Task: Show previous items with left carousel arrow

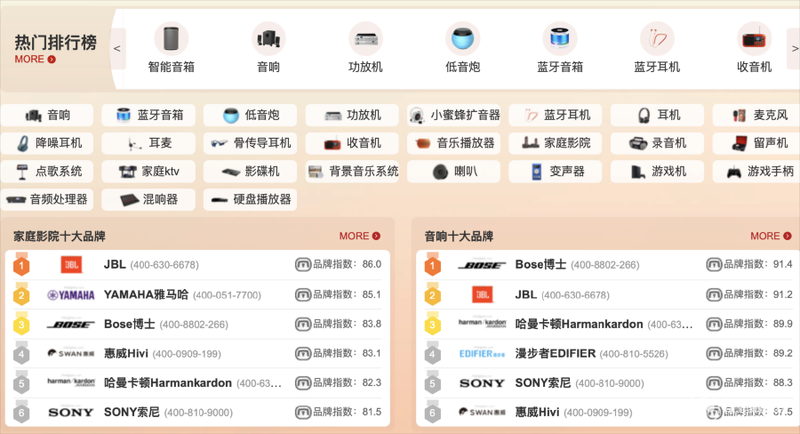Action: coord(117,48)
